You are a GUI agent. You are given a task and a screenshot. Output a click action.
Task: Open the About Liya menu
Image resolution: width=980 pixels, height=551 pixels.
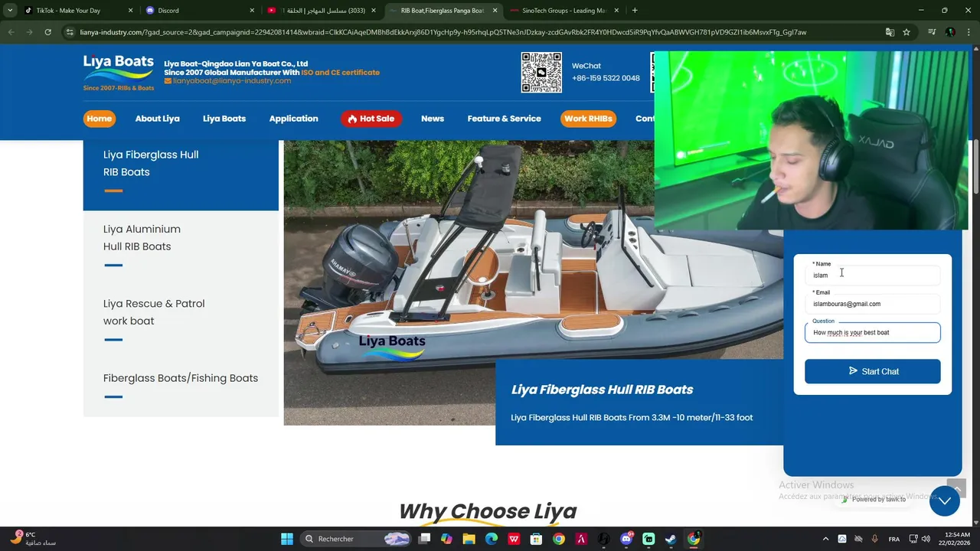tap(157, 119)
